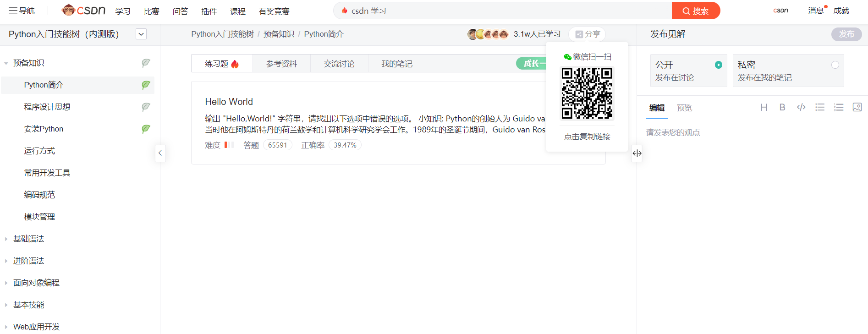
Task: Insert ordered list icon
Action: click(839, 107)
